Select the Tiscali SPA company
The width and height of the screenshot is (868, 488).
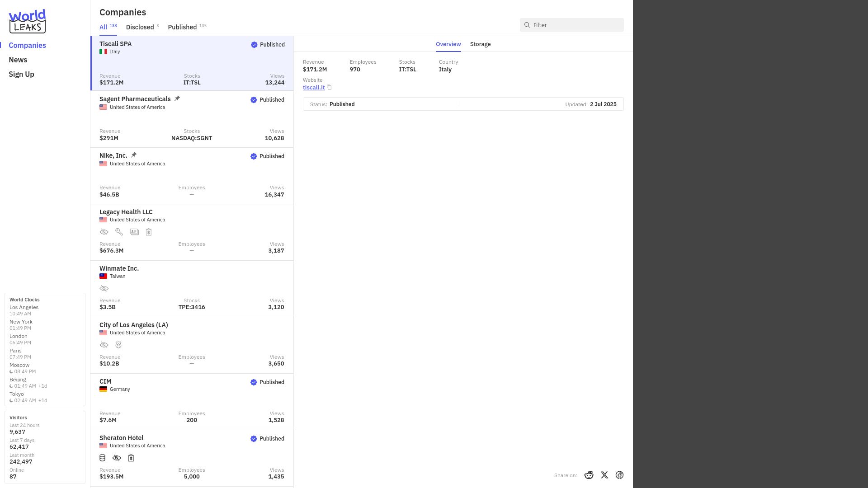click(192, 63)
